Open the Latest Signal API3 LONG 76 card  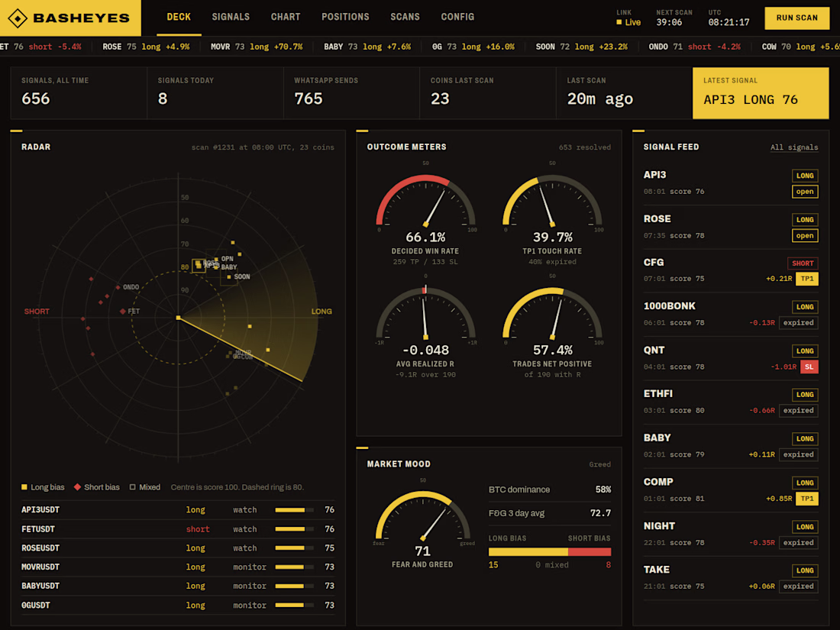[760, 92]
